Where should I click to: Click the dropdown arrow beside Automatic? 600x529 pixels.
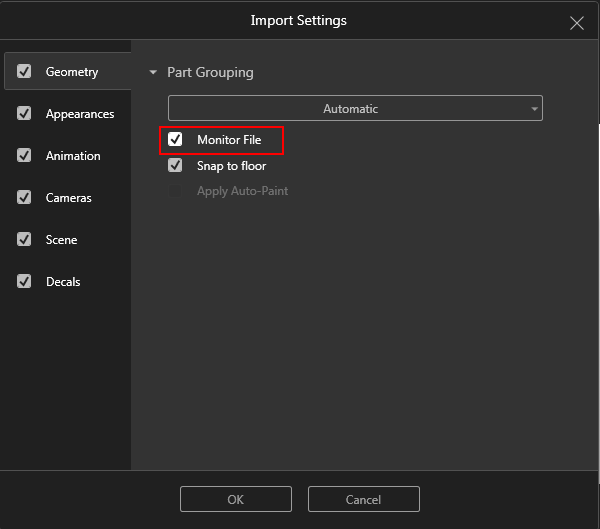click(x=534, y=109)
